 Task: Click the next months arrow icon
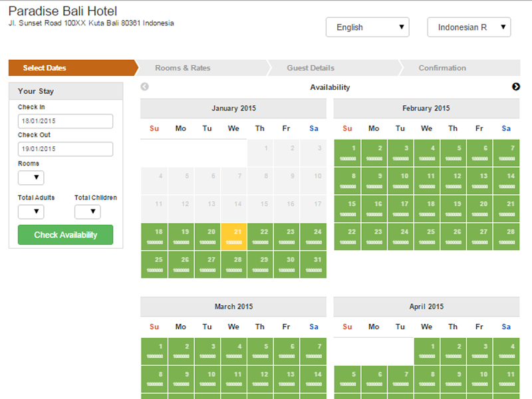516,87
